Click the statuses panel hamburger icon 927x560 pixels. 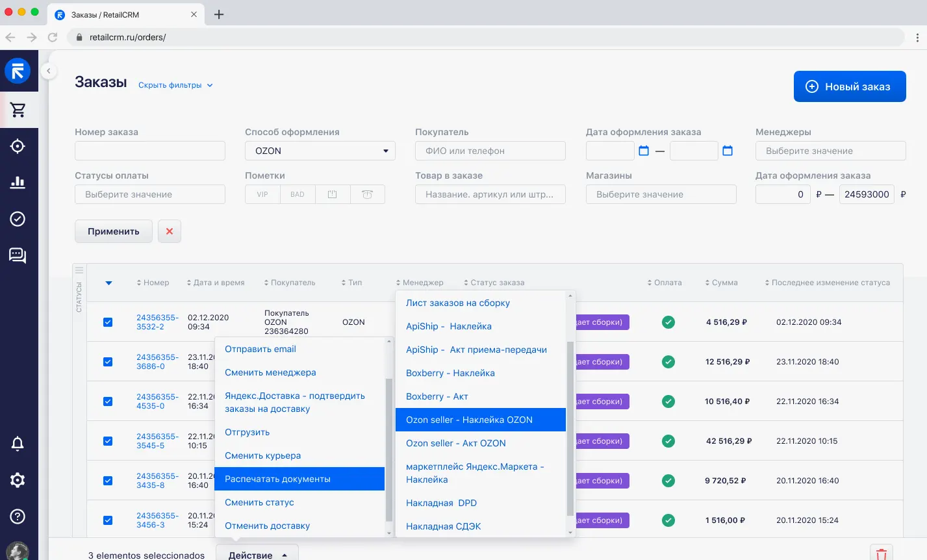79,270
